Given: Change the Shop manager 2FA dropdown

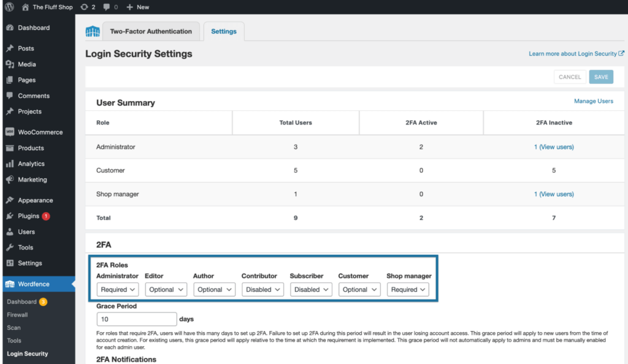Looking at the screenshot, I should click(408, 289).
